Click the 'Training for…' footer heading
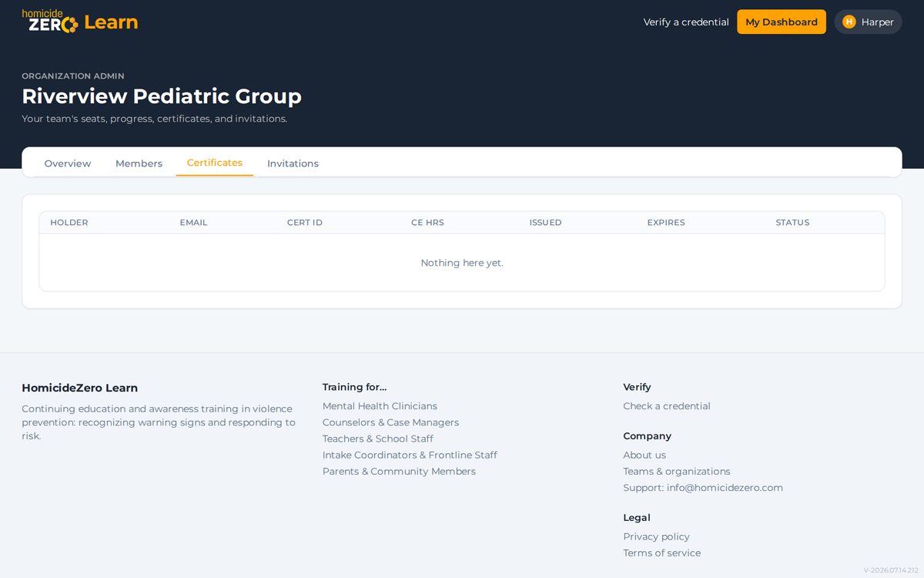 (x=354, y=387)
